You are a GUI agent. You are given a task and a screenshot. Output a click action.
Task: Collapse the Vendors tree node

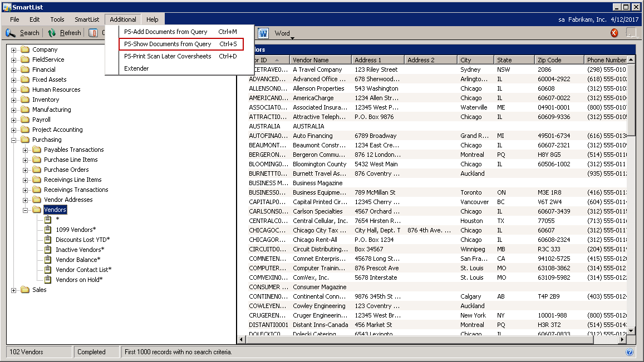tap(25, 210)
